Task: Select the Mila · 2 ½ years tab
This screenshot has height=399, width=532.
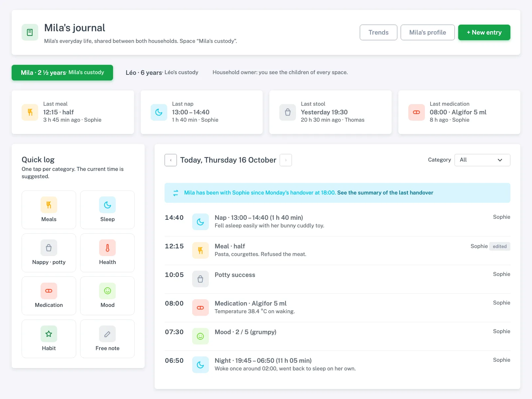Action: [x=62, y=72]
